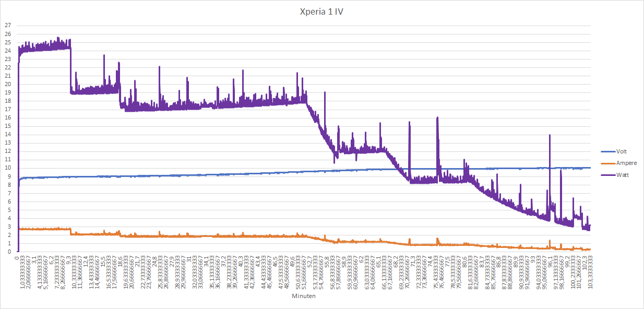Click the y-axis value 0
This screenshot has height=309, width=644.
point(9,252)
